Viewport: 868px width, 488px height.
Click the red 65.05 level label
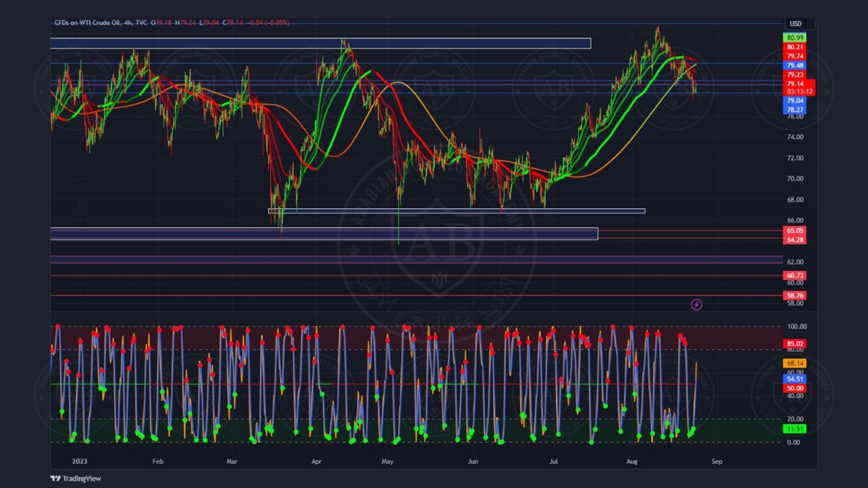pos(795,230)
